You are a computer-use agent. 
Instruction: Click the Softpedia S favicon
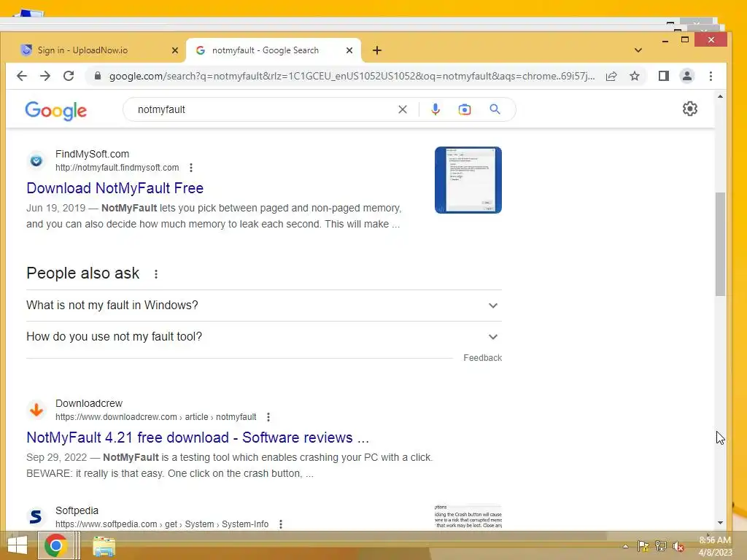pos(36,517)
